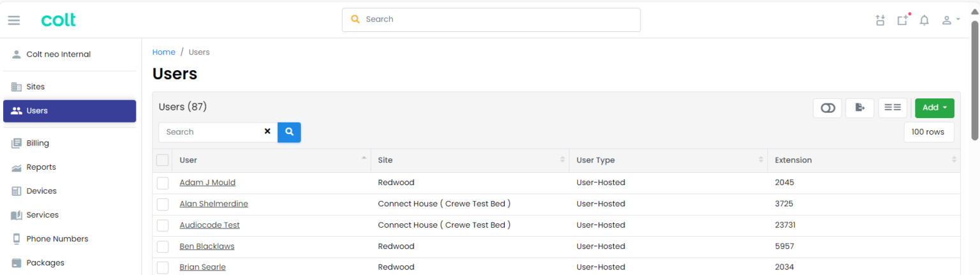Image resolution: width=980 pixels, height=275 pixels.
Task: Click the Home breadcrumb link
Action: click(163, 52)
